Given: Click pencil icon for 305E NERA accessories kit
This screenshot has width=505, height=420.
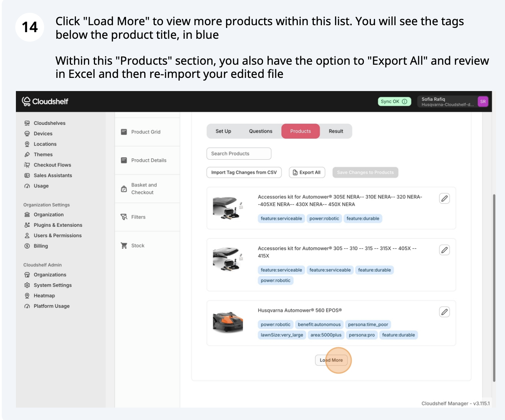Looking at the screenshot, I should pyautogui.click(x=444, y=198).
